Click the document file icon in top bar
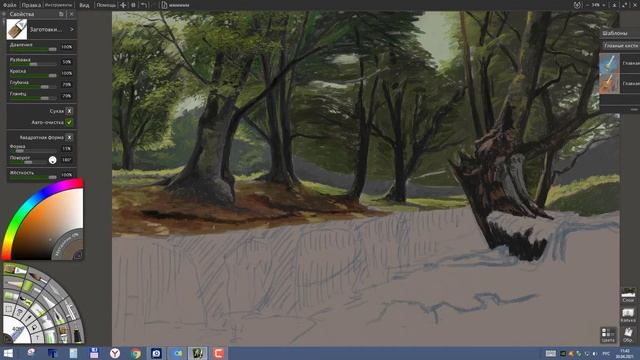This screenshot has width=640, height=360. (x=164, y=5)
